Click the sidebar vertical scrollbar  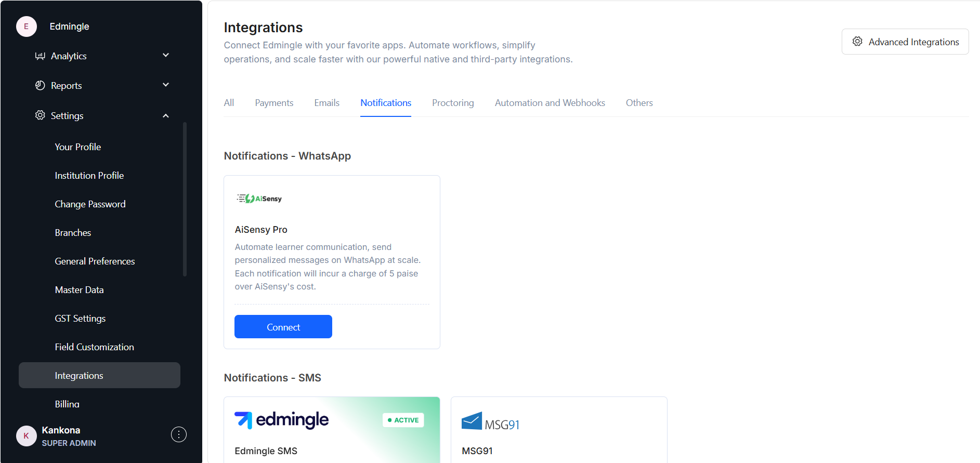[x=185, y=199]
